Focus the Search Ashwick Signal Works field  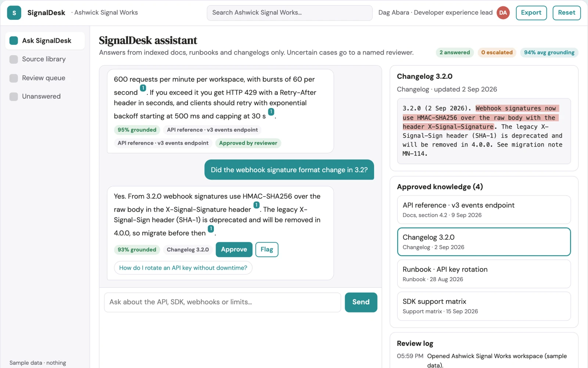tap(290, 13)
